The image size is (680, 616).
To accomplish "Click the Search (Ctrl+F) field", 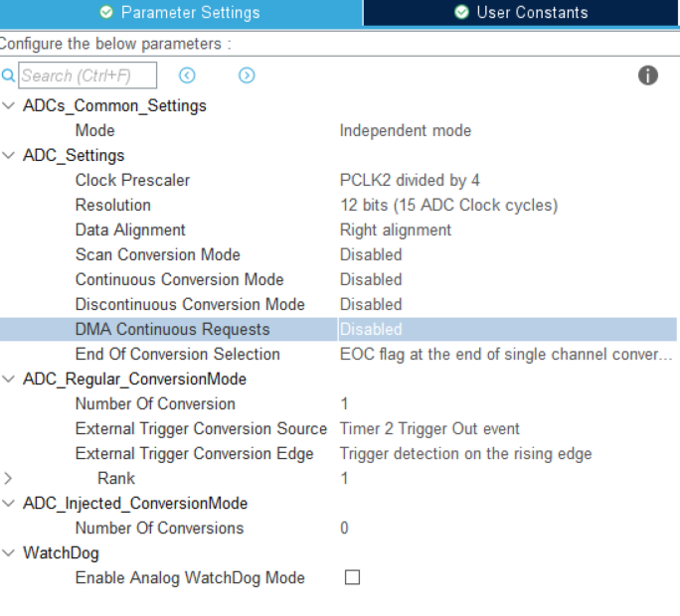I will [x=87, y=76].
